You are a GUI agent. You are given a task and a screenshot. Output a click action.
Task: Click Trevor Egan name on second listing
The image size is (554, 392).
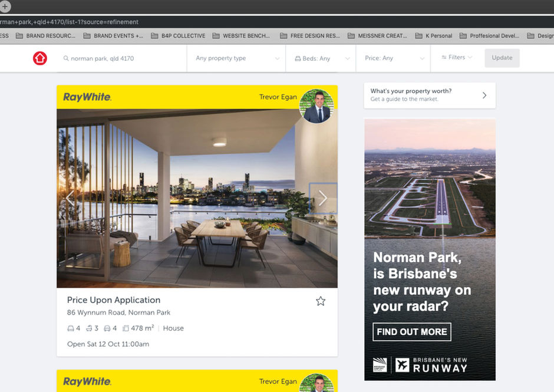pos(278,381)
